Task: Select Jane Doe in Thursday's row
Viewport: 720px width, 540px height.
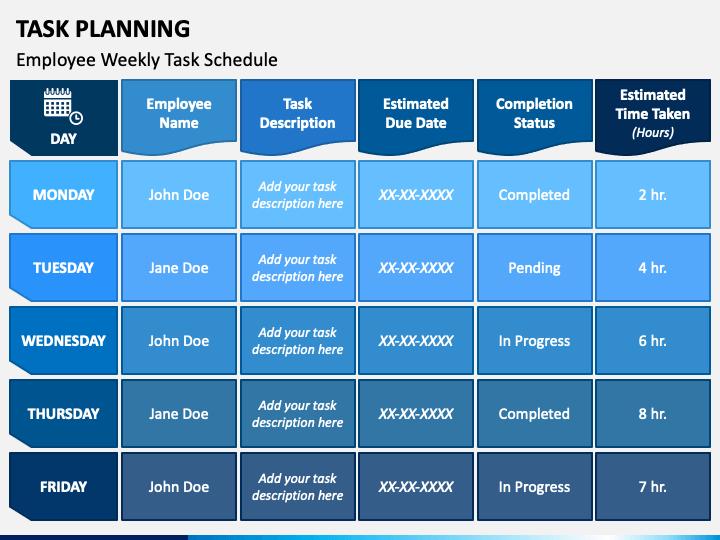Action: pos(179,413)
